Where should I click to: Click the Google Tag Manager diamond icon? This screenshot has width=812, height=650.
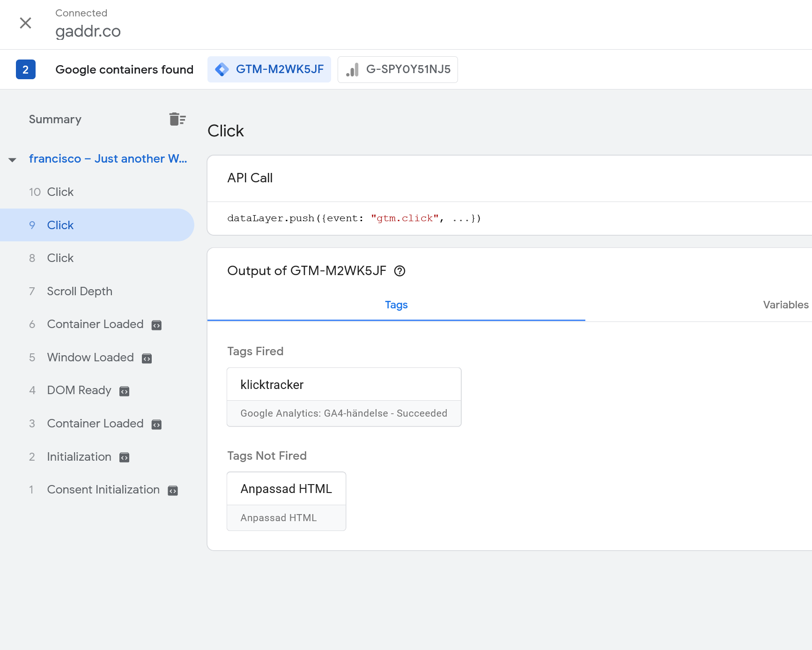click(x=222, y=69)
